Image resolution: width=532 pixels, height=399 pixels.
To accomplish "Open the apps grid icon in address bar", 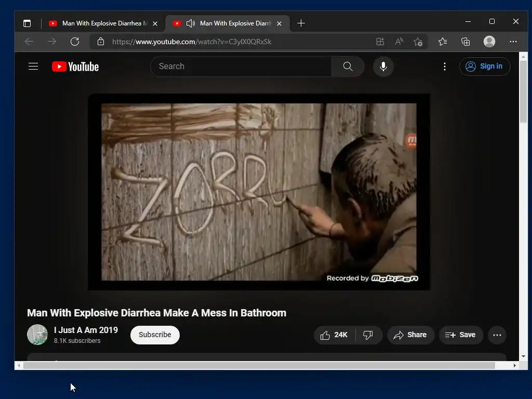I will click(380, 42).
